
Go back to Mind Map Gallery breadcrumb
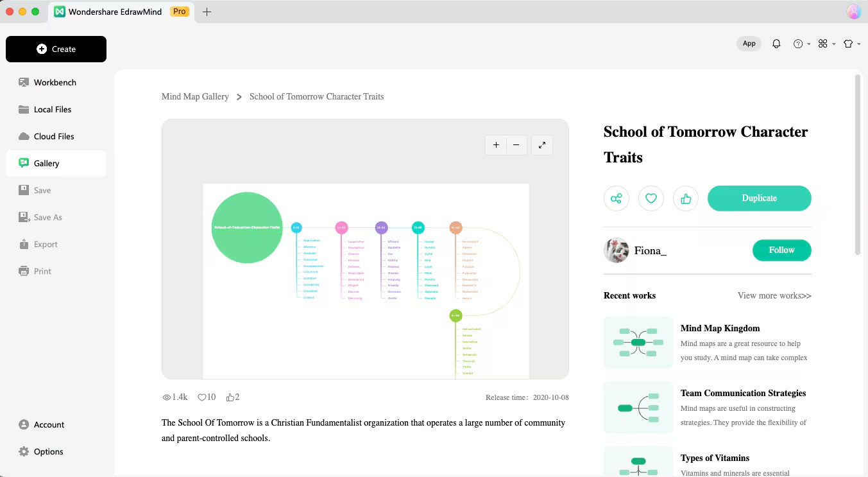tap(195, 96)
